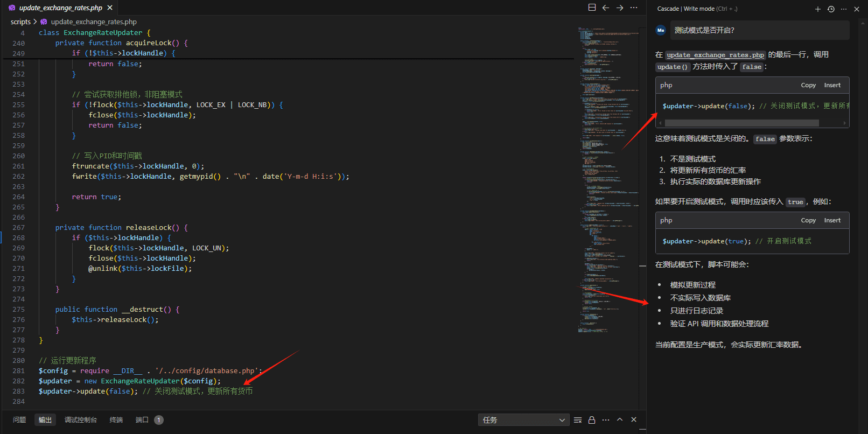Click line number 267 in gutter

[18, 228]
